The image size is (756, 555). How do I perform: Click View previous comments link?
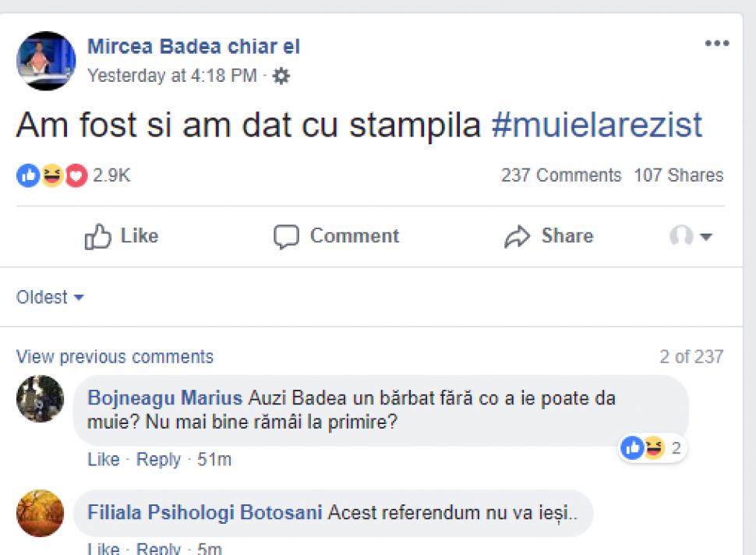tap(115, 357)
